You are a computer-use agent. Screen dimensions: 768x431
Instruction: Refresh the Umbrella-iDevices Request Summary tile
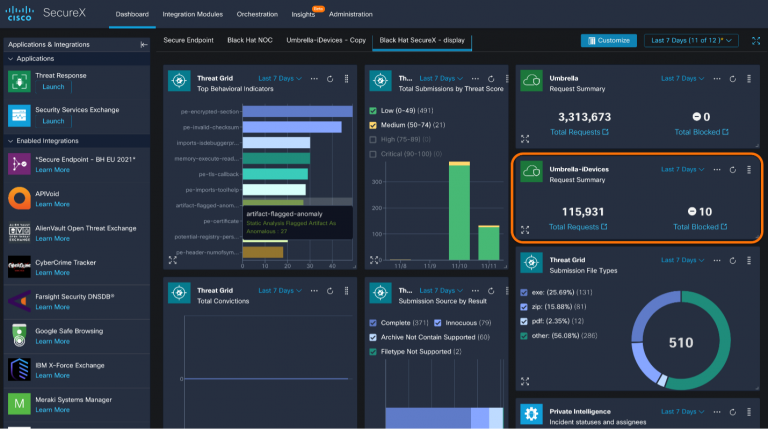click(733, 170)
